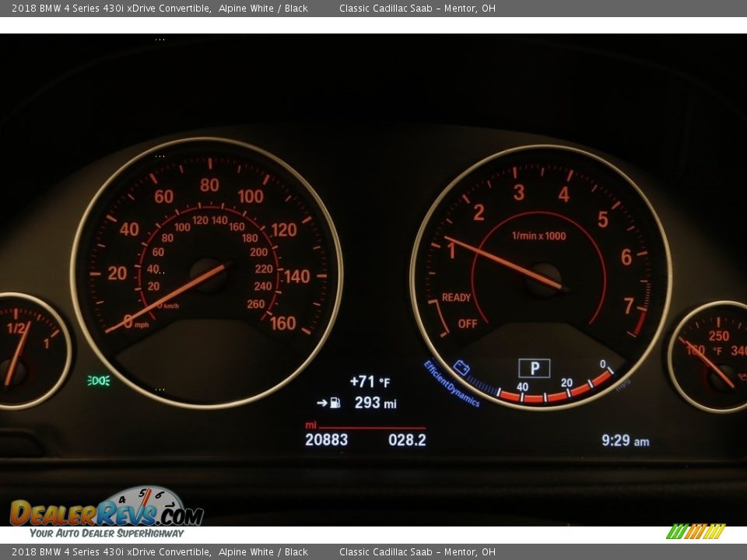Select the 20883 odometer reading
The image size is (747, 560).
(326, 440)
